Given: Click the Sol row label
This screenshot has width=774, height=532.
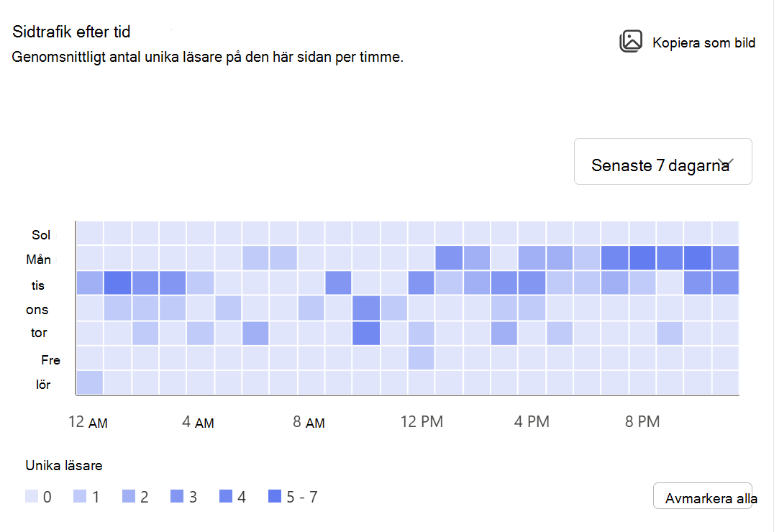Looking at the screenshot, I should pyautogui.click(x=41, y=235).
